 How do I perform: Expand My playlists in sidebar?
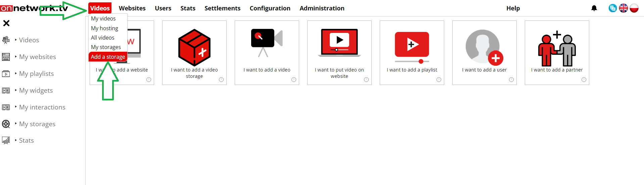coord(36,74)
